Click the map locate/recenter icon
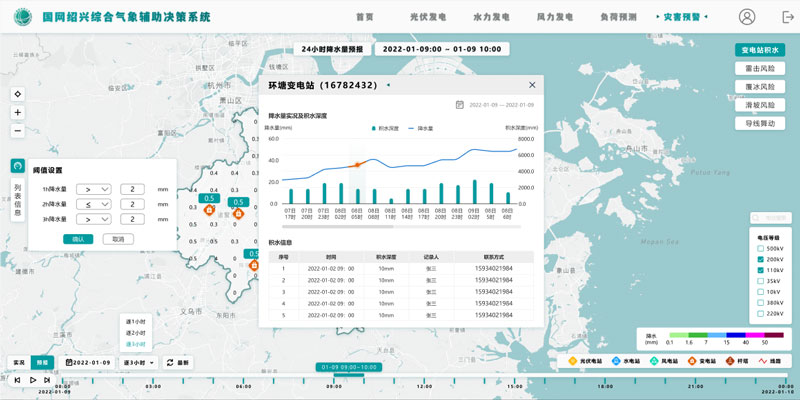The width and height of the screenshot is (800, 400). click(17, 94)
